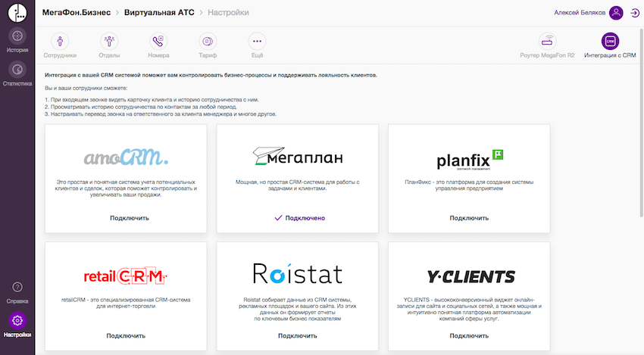This screenshot has height=355, width=644.
Task: Open the Роутер MegaFon R2 icon
Action: tap(548, 42)
